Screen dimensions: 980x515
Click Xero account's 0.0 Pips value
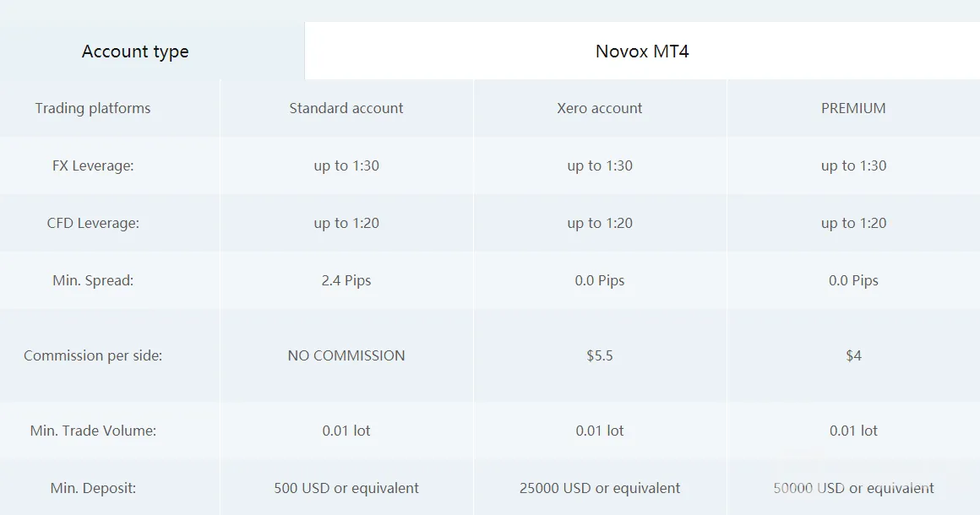pyautogui.click(x=599, y=280)
